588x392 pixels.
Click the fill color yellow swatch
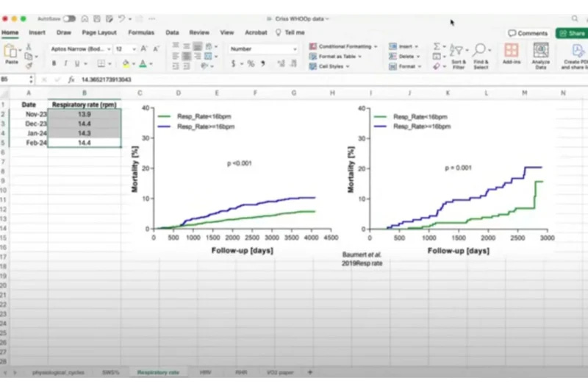coord(126,63)
